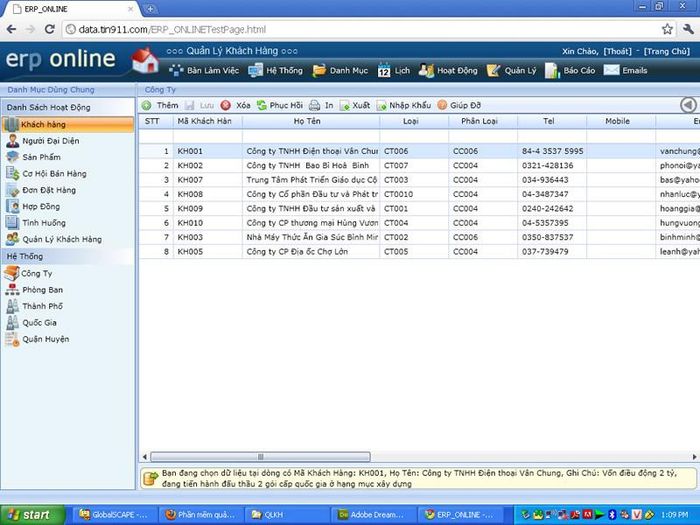Collapse the Danh Sách Hoạt Động section
This screenshot has width=700, height=525.
(x=68, y=107)
